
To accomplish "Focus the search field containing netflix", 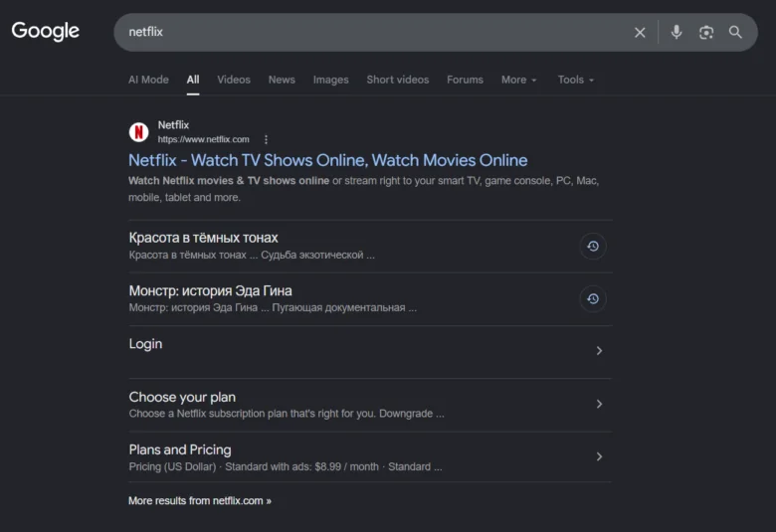I will click(x=371, y=32).
